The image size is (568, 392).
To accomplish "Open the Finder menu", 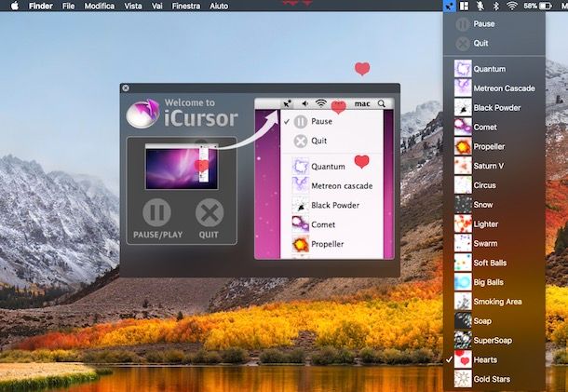I will point(41,6).
